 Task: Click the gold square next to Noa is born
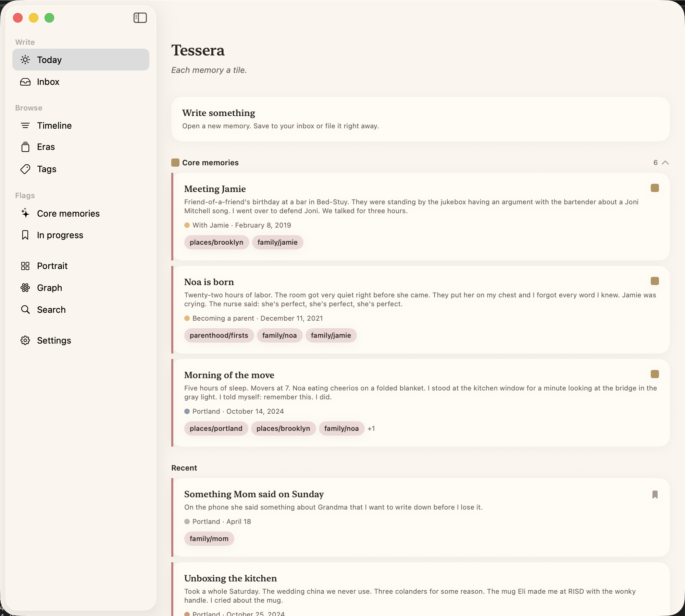pyautogui.click(x=655, y=281)
